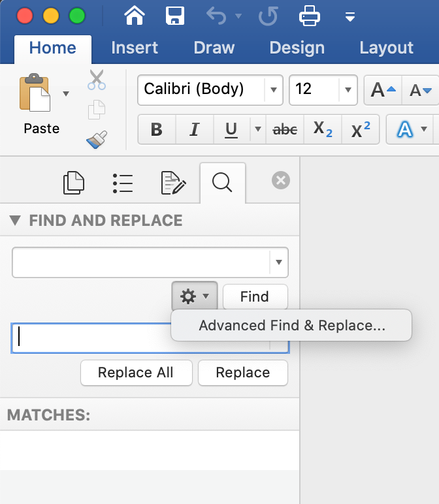Open the Design tab

(297, 48)
